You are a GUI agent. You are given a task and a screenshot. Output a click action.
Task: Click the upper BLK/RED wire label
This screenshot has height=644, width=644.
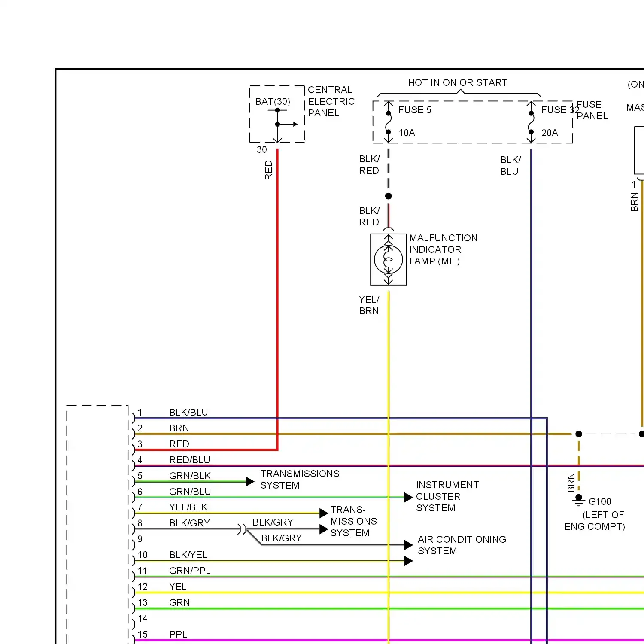pyautogui.click(x=369, y=165)
